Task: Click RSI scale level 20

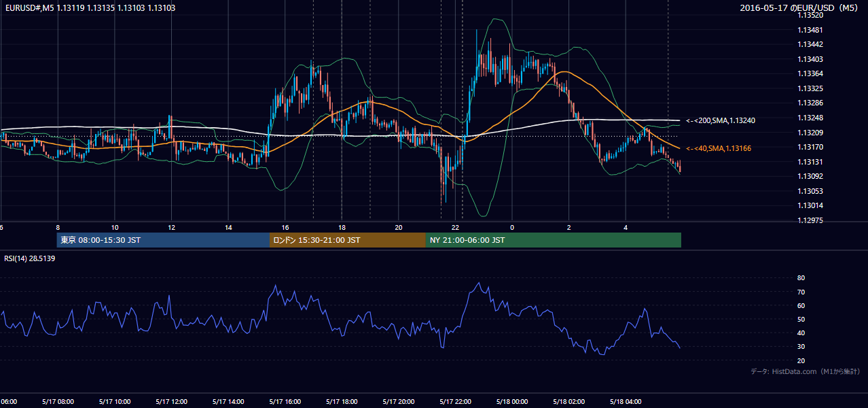Action: click(x=801, y=360)
